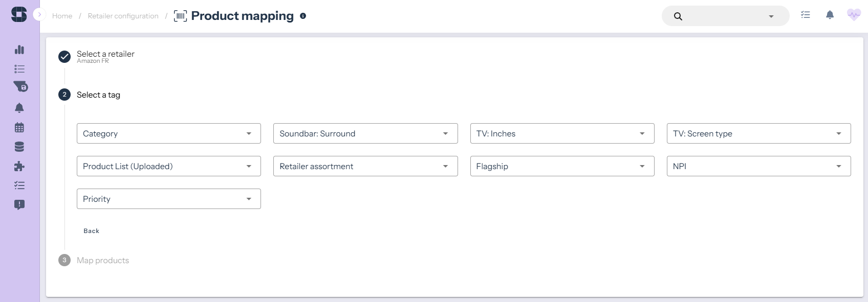Select the completed Select a retailer step
The height and width of the screenshot is (302, 868).
(x=105, y=54)
